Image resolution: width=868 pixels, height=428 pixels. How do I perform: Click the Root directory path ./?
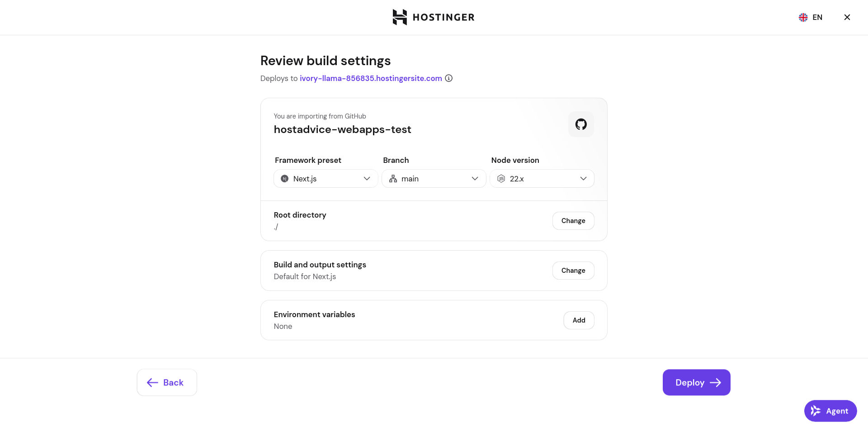tap(276, 227)
